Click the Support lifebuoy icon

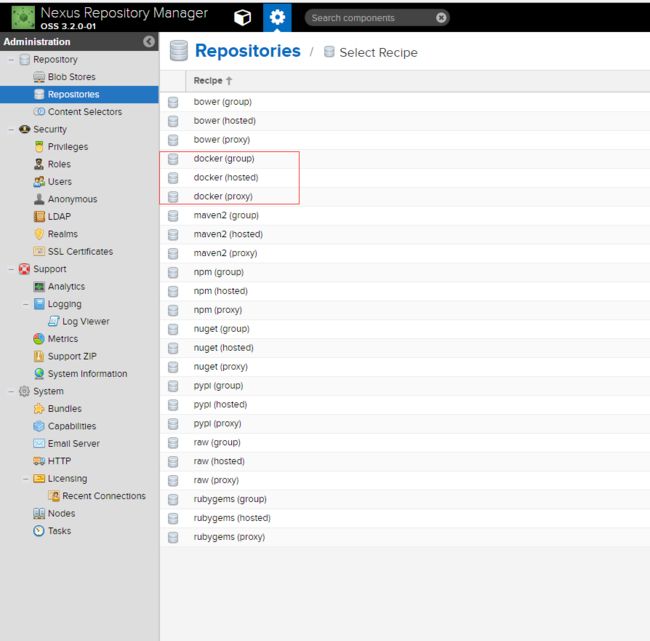[24, 269]
